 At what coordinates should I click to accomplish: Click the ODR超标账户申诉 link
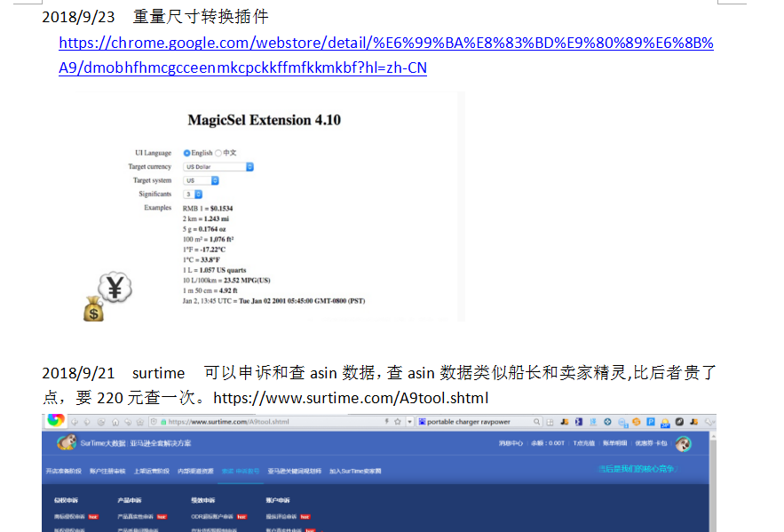tap(212, 517)
